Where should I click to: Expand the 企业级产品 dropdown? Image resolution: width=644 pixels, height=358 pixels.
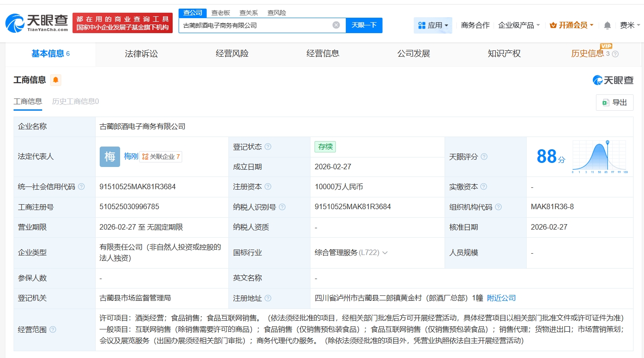pyautogui.click(x=519, y=25)
